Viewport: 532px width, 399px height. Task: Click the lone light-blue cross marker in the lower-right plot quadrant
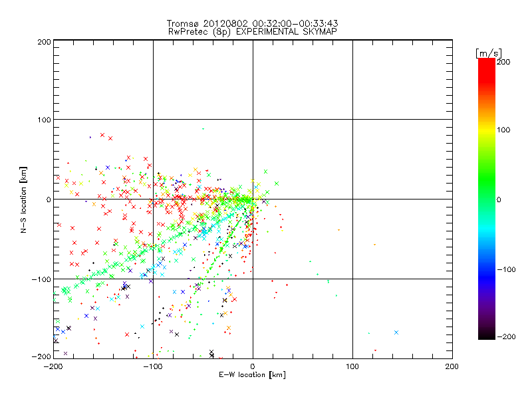(x=396, y=332)
